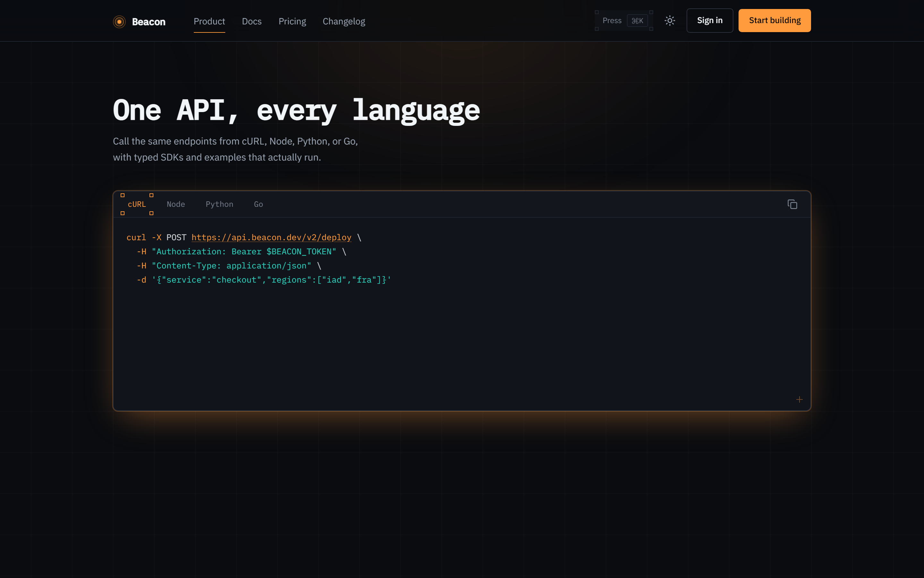This screenshot has width=924, height=578.
Task: Select the cURL code tab
Action: pyautogui.click(x=137, y=204)
